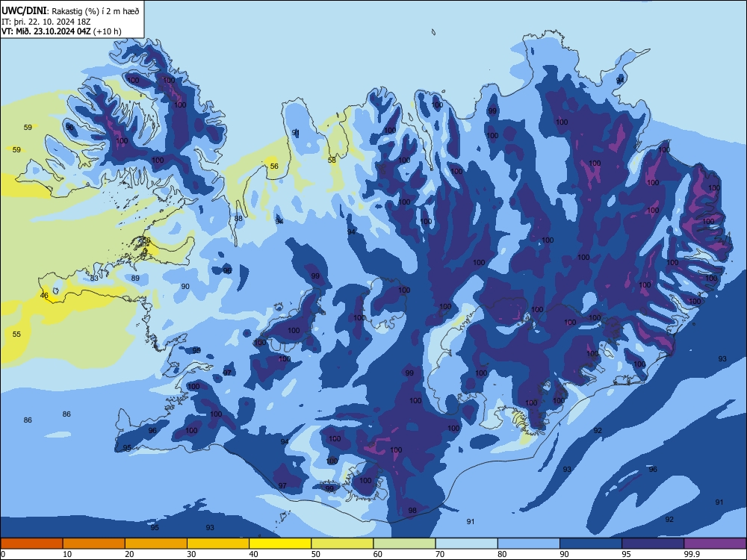Click the legend scale label "80"
The image size is (747, 560).
(x=502, y=554)
